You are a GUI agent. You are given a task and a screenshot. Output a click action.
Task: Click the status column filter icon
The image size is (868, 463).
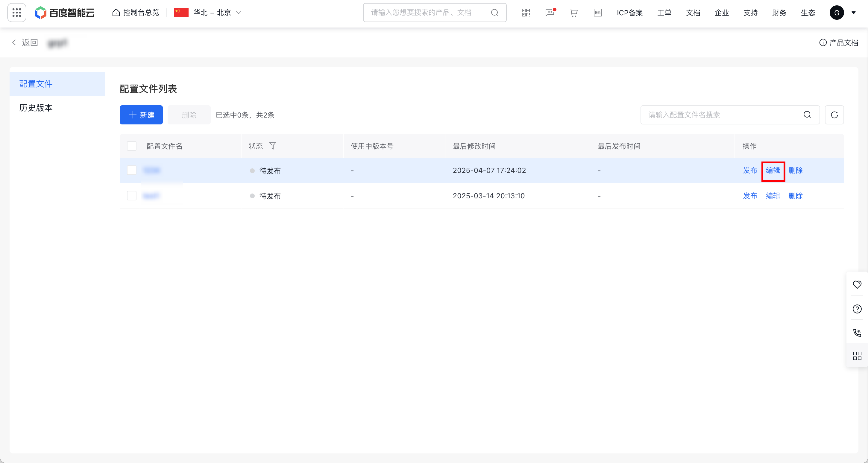click(273, 146)
